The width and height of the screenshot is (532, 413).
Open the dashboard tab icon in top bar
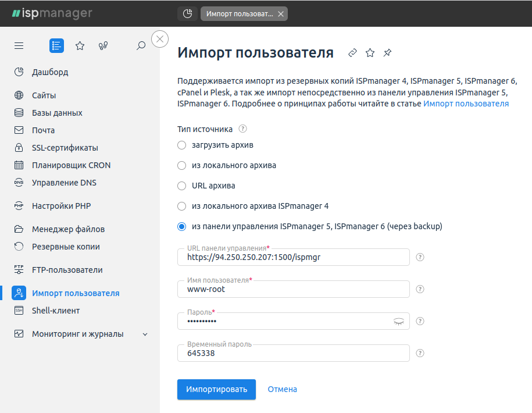pyautogui.click(x=187, y=14)
